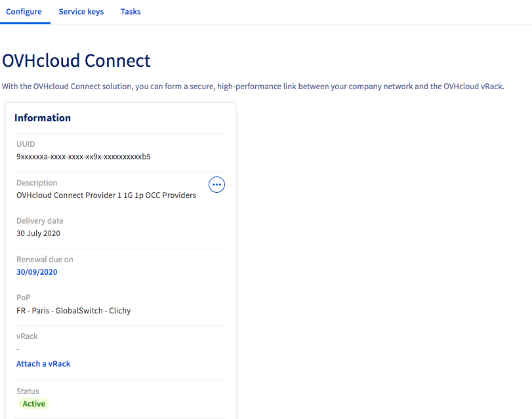532x419 pixels.
Task: Click the UUID field label
Action: [26, 144]
